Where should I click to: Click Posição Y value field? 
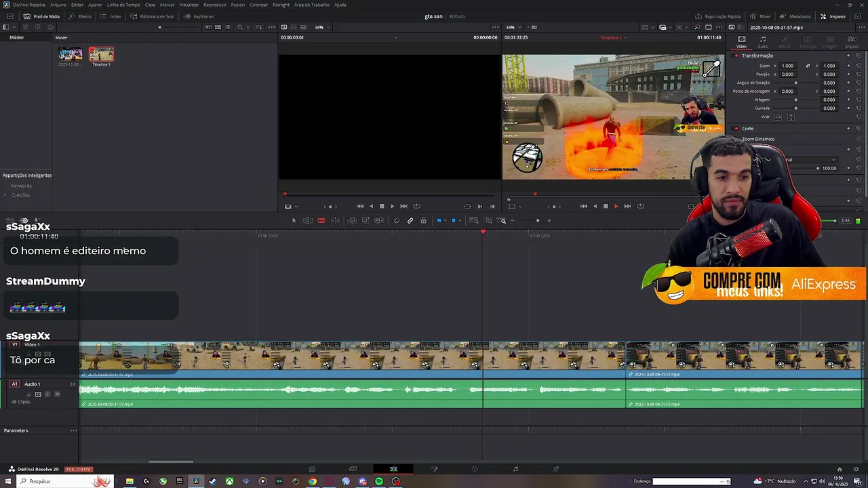tap(829, 75)
